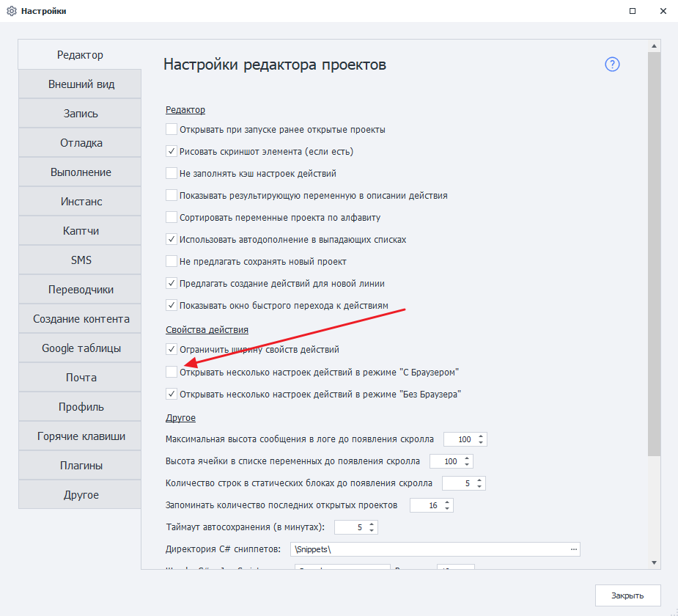Decrease variable list cell height value

point(467,464)
